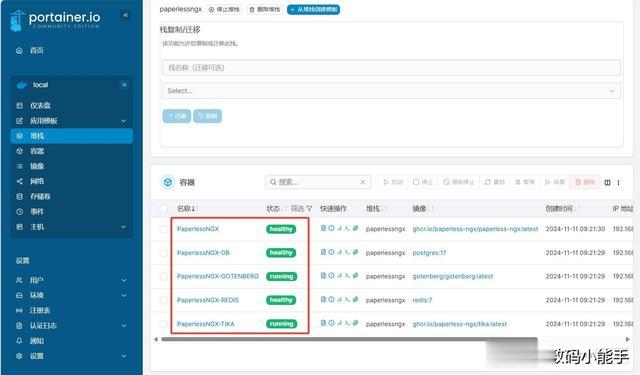Screen dimensions: 640x375
Task: Check the PaperlessNGX-DB row checkbox
Action: click(164, 253)
